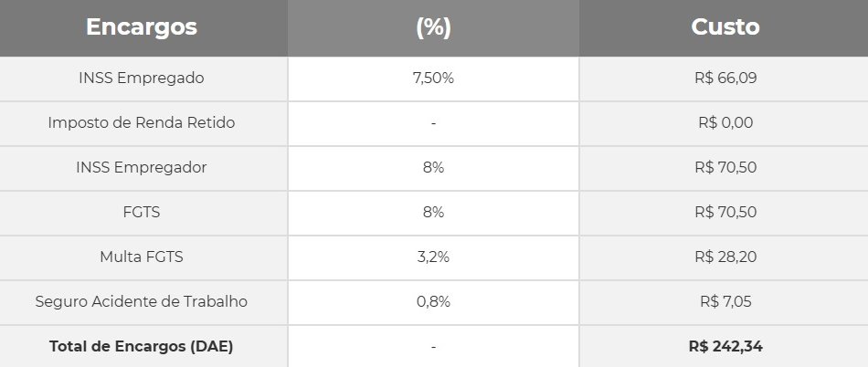Image resolution: width=868 pixels, height=367 pixels.
Task: Select the R$ 28,20 cost cell
Action: click(x=725, y=257)
